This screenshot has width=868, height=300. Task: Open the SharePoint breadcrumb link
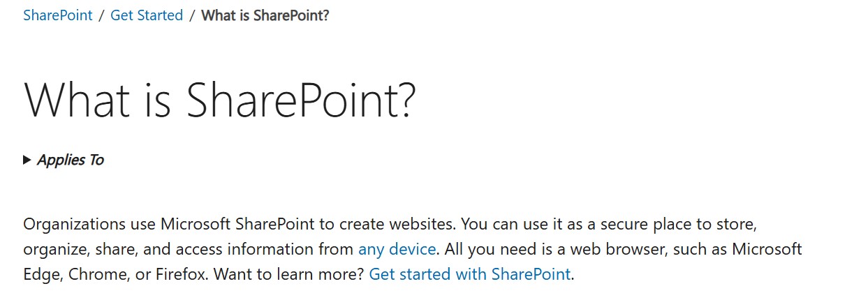pos(58,15)
